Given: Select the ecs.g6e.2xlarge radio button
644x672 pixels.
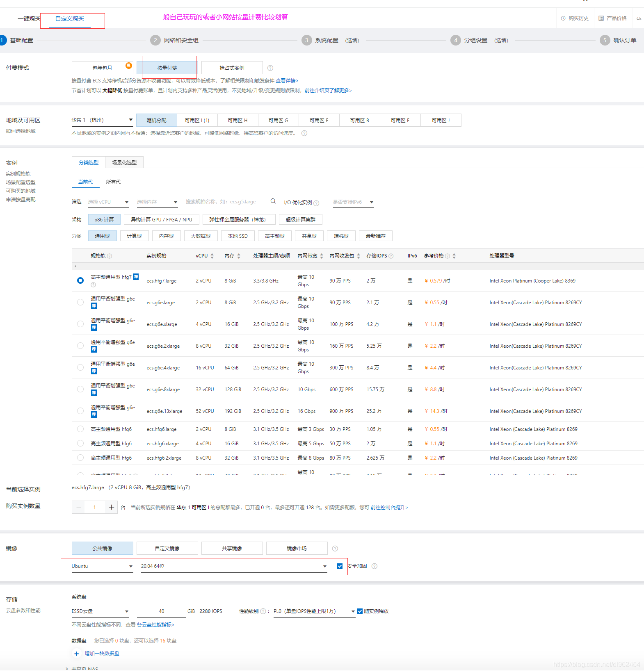Looking at the screenshot, I should coord(80,346).
